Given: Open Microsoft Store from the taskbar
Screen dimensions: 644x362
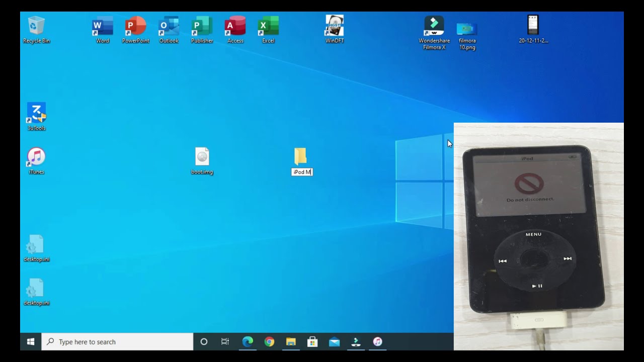Looking at the screenshot, I should point(312,342).
